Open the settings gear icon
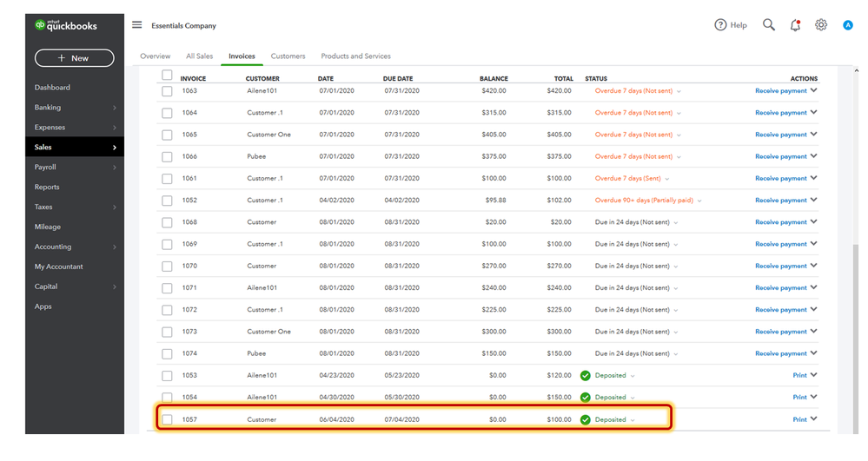The width and height of the screenshot is (868, 461). (821, 25)
